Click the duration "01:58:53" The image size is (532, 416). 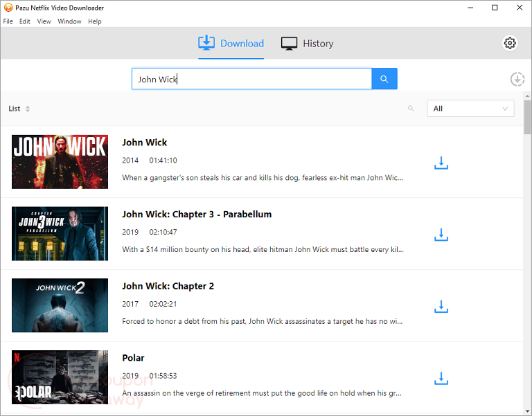[x=163, y=376]
